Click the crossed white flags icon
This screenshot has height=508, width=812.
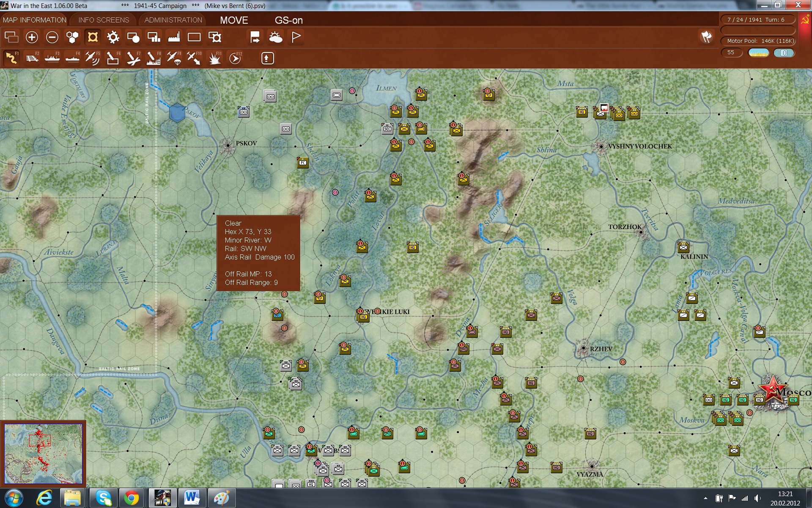point(706,37)
